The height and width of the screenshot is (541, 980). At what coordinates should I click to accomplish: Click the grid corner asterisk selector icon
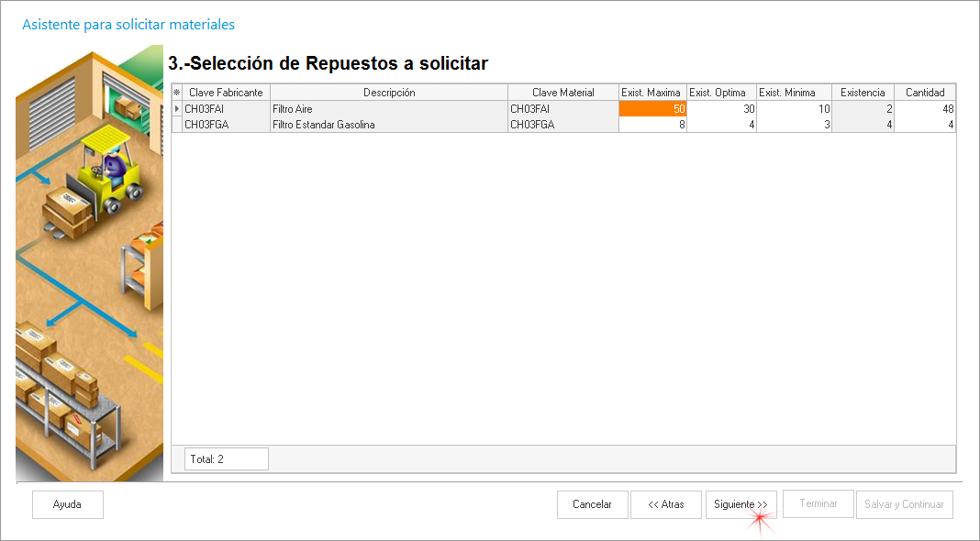pyautogui.click(x=177, y=93)
